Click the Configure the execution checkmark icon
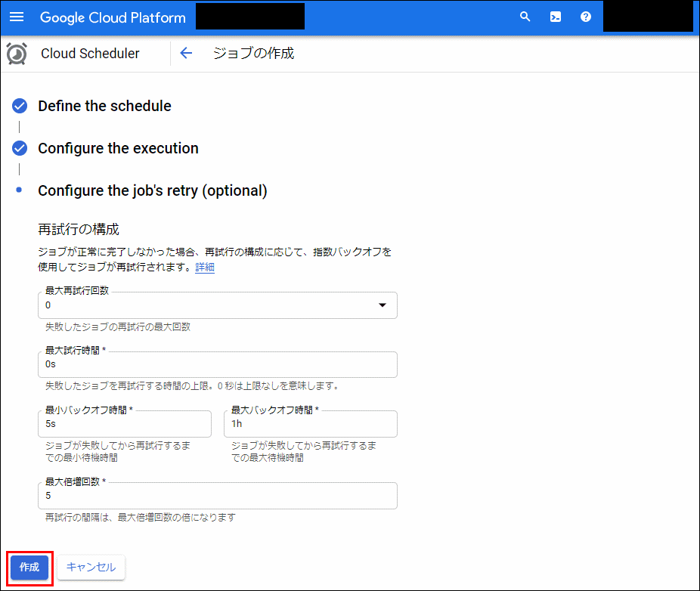This screenshot has height=591, width=700. click(20, 148)
